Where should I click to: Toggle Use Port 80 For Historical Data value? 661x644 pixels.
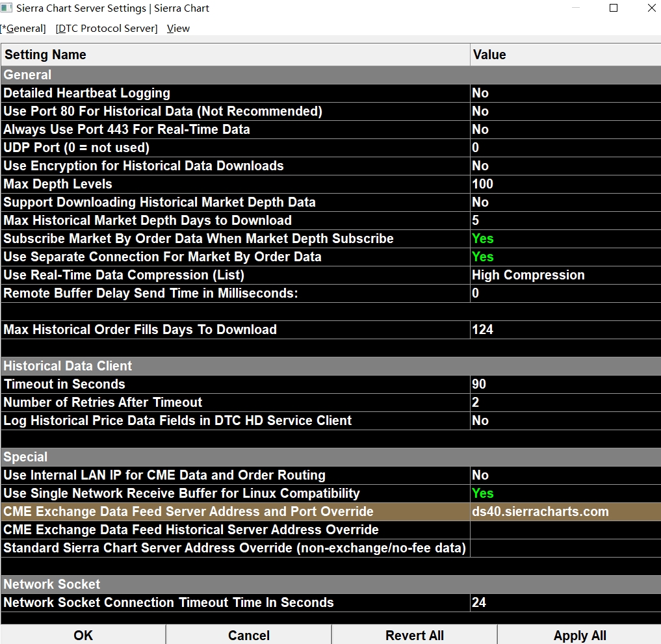[x=565, y=111]
